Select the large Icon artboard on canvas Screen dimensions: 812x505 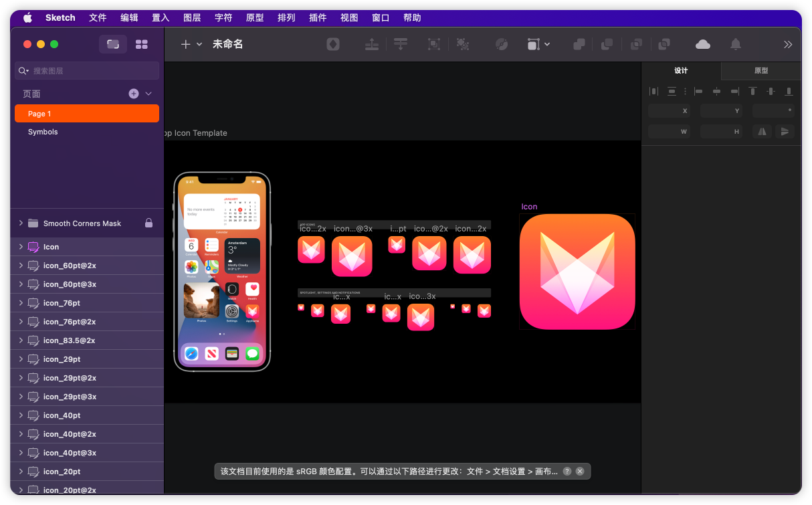pos(577,272)
